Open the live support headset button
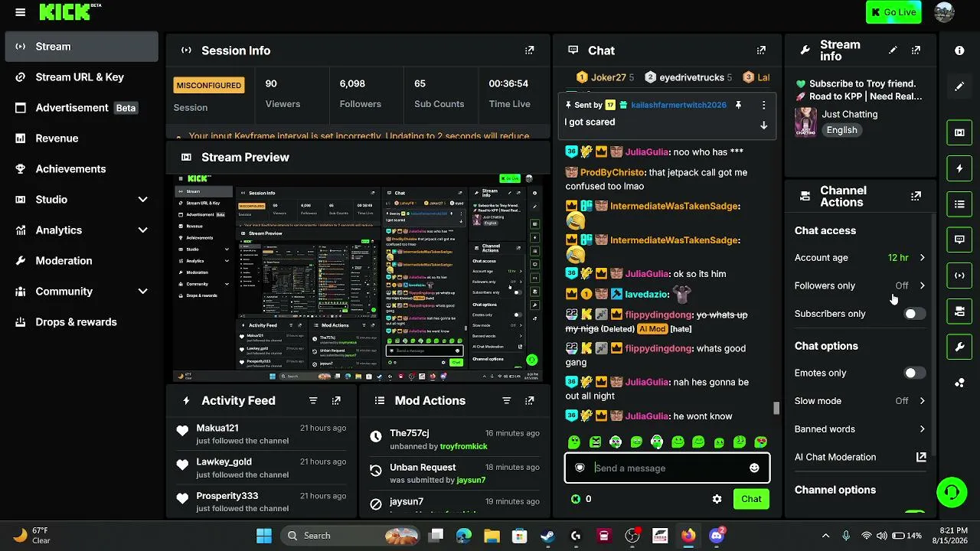Image resolution: width=980 pixels, height=551 pixels. coord(952,491)
